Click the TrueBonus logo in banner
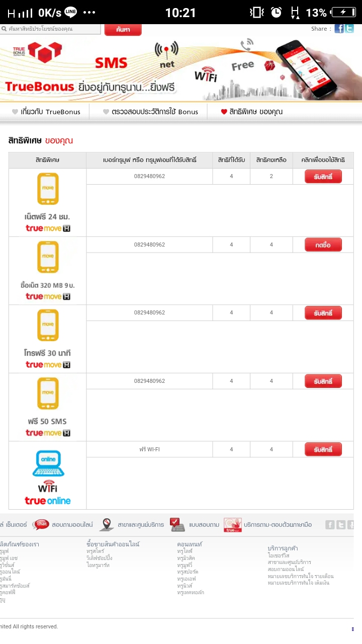This screenshot has width=362, height=644. [38, 53]
